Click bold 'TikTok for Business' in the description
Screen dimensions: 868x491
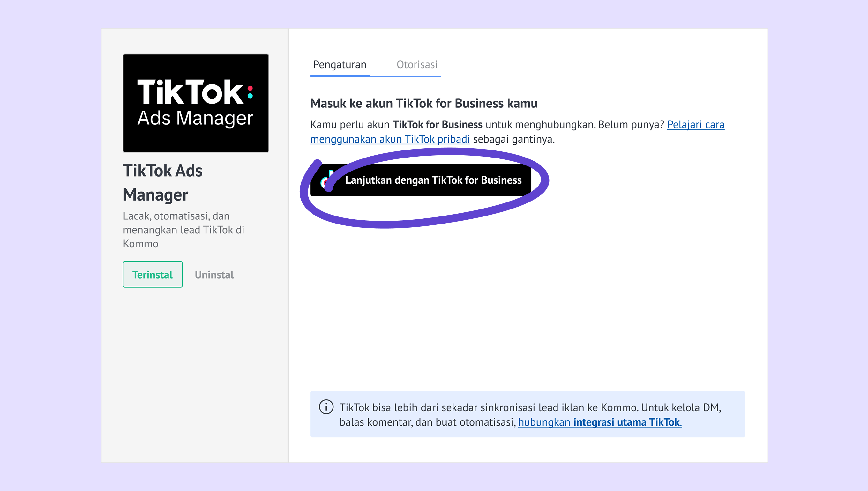[x=438, y=124]
